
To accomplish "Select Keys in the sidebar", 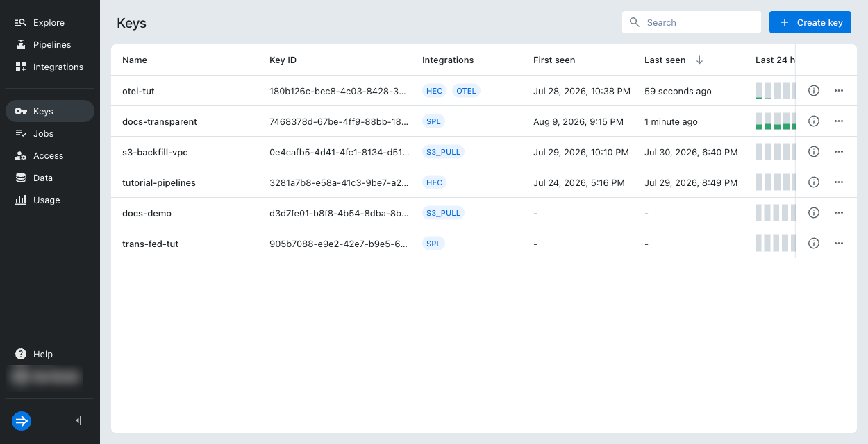I will coord(49,111).
